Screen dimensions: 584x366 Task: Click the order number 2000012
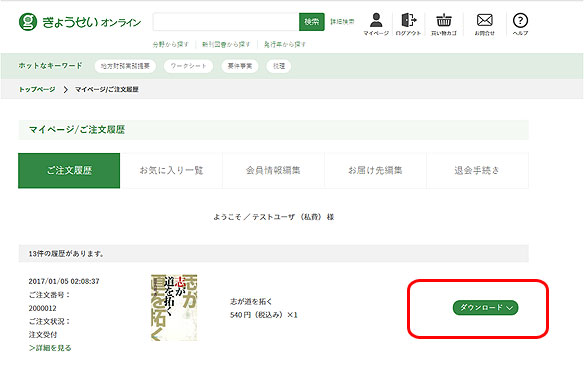(42, 308)
